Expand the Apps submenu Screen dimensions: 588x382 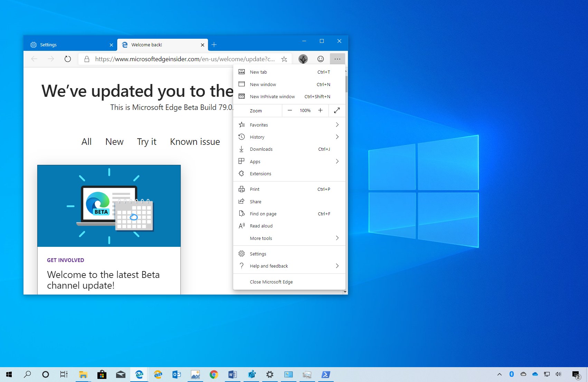pos(290,161)
